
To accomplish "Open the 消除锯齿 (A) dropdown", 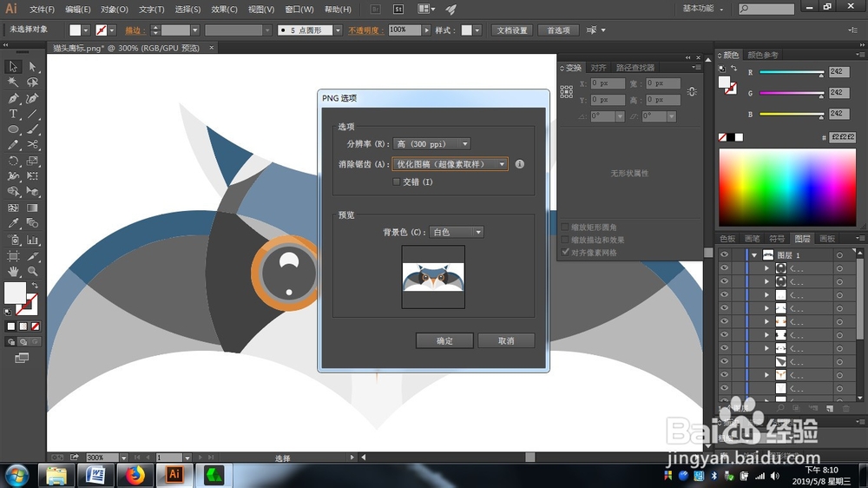I will [450, 164].
